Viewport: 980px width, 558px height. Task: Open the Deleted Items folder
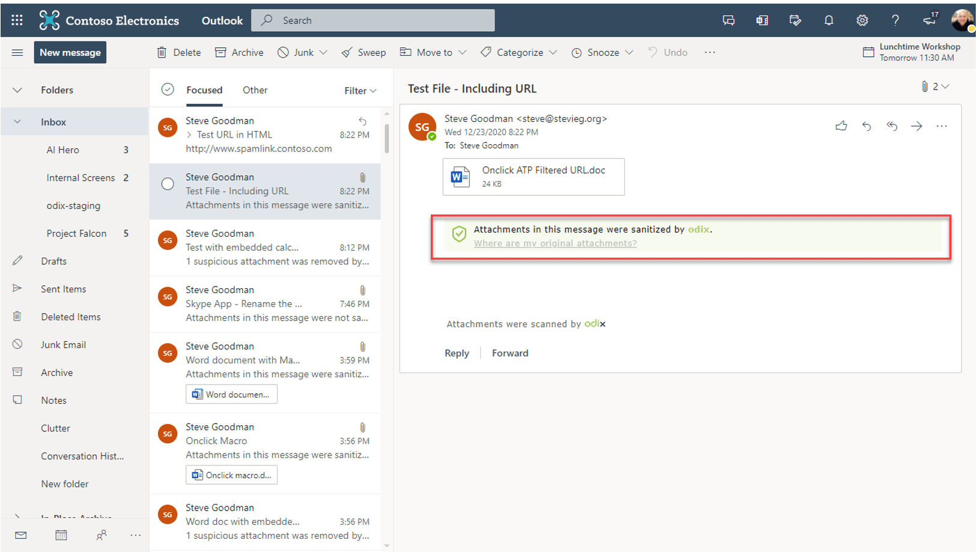(75, 317)
